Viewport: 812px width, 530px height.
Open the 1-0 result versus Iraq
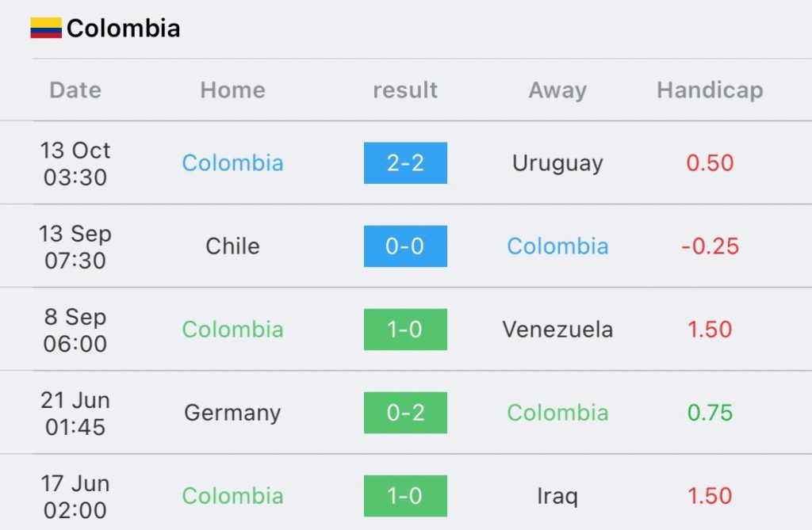pos(405,496)
